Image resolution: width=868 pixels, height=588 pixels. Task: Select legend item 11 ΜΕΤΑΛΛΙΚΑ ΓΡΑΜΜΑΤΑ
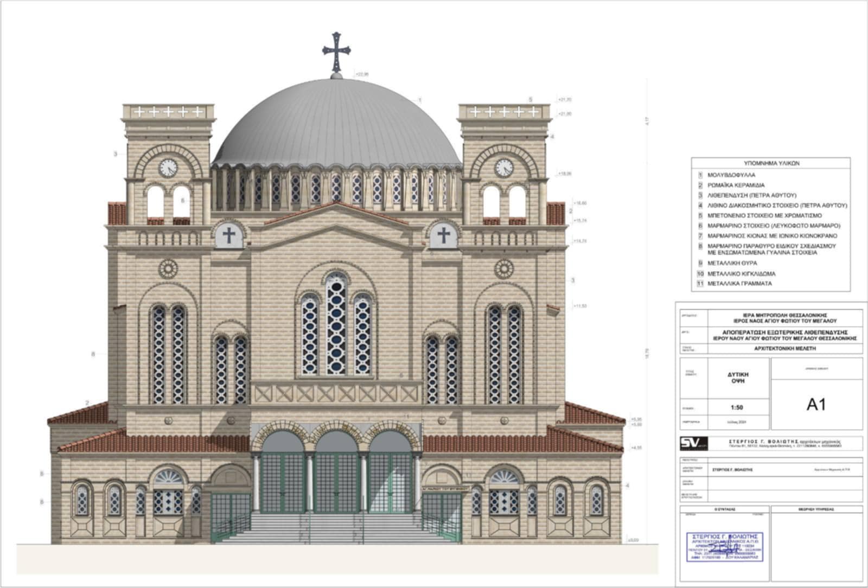point(739,284)
